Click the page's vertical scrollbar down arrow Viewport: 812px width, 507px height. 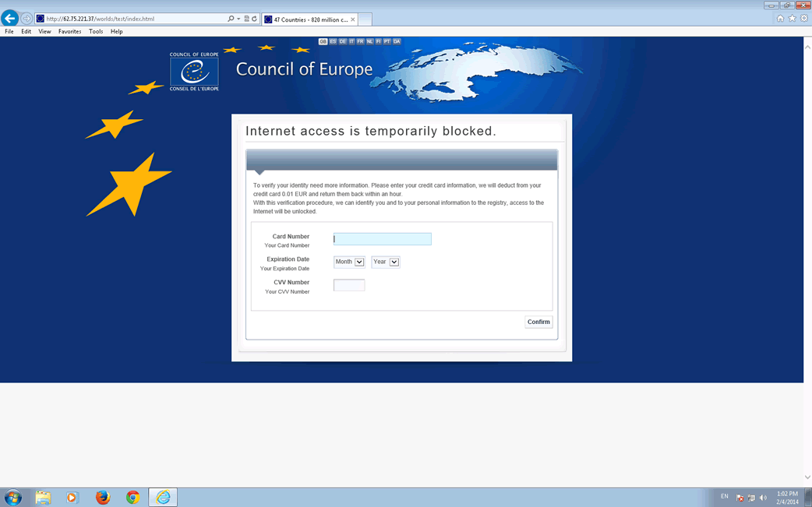[807, 477]
